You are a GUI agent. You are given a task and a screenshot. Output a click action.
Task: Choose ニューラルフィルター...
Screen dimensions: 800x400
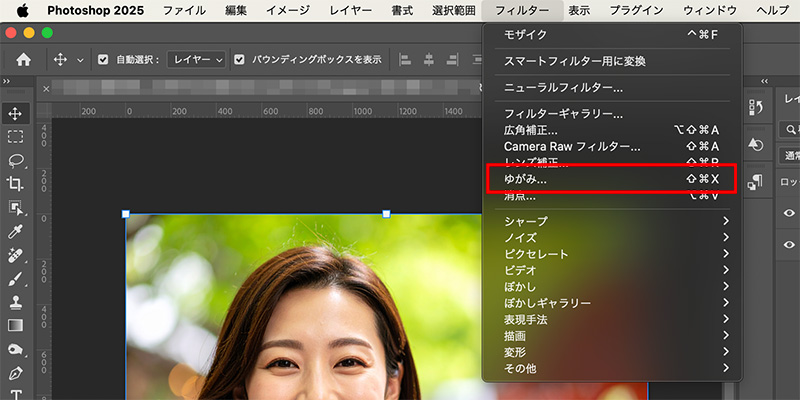pos(611,88)
